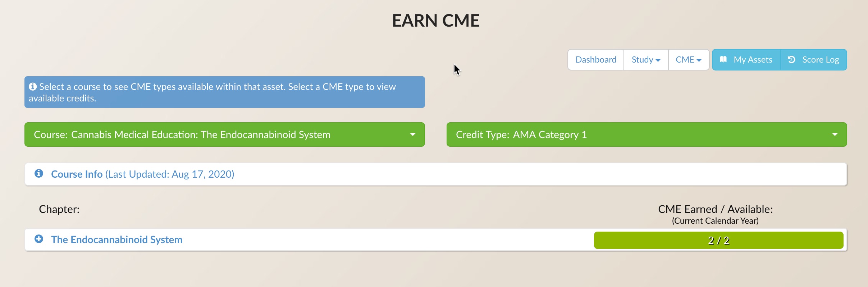Click the caret arrow on CME menu
This screenshot has height=287, width=868.
pyautogui.click(x=699, y=60)
